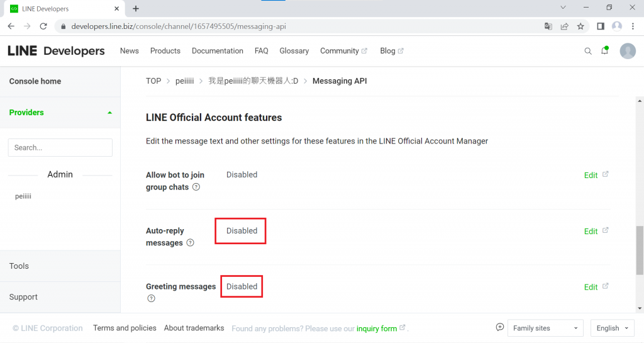Click help icon for bot group chats
Image resolution: width=644 pixels, height=343 pixels.
(x=196, y=188)
